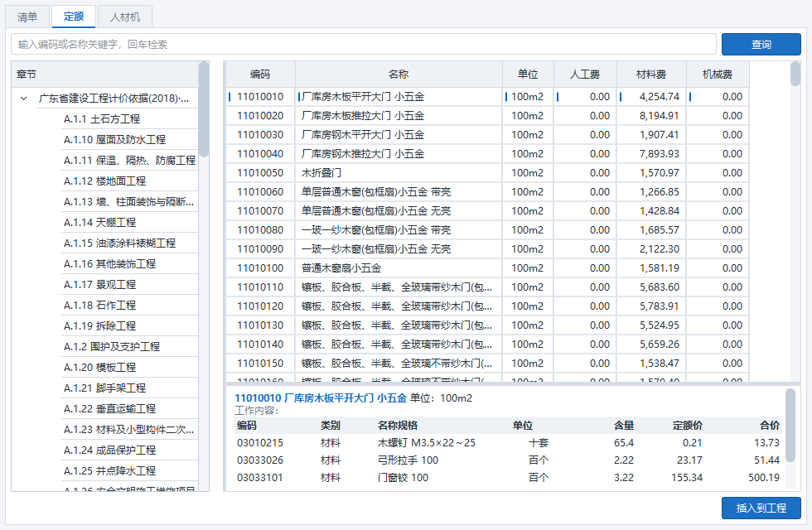
Task: Focus the keyword search input field
Action: pyautogui.click(x=364, y=45)
